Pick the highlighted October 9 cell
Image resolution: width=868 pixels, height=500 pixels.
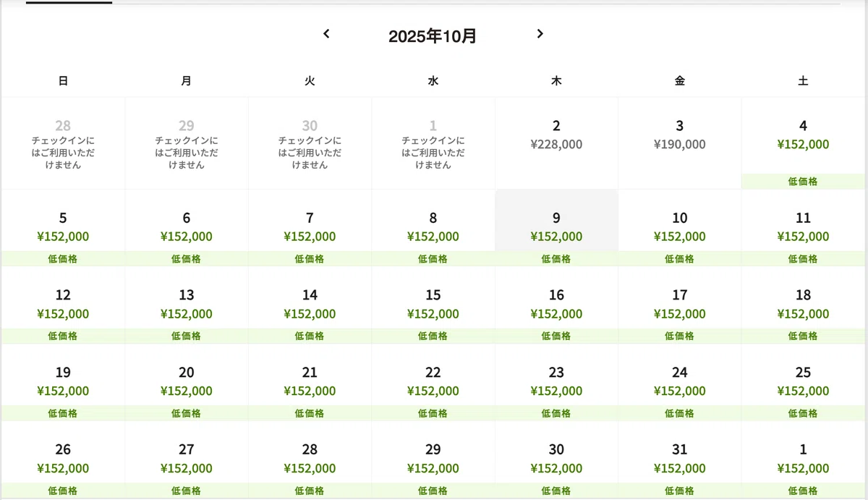click(x=556, y=228)
